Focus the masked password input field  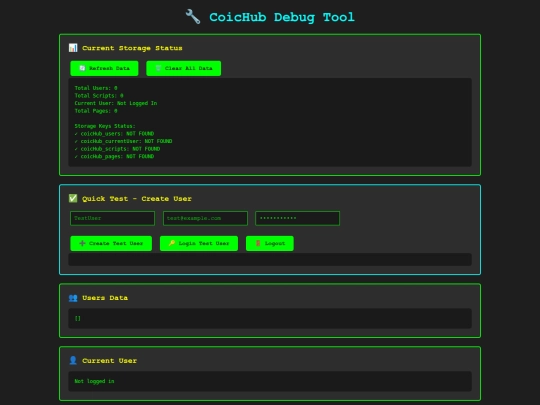[298, 218]
